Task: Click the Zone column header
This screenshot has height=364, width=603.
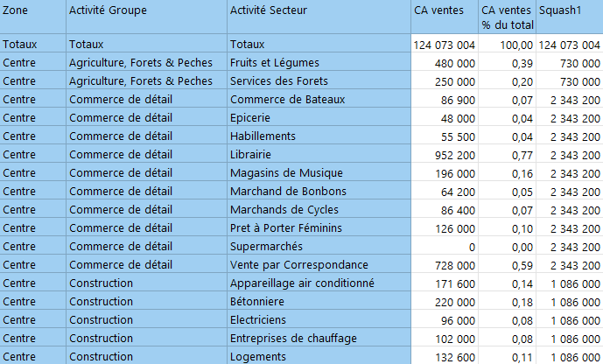Action: tap(32, 17)
